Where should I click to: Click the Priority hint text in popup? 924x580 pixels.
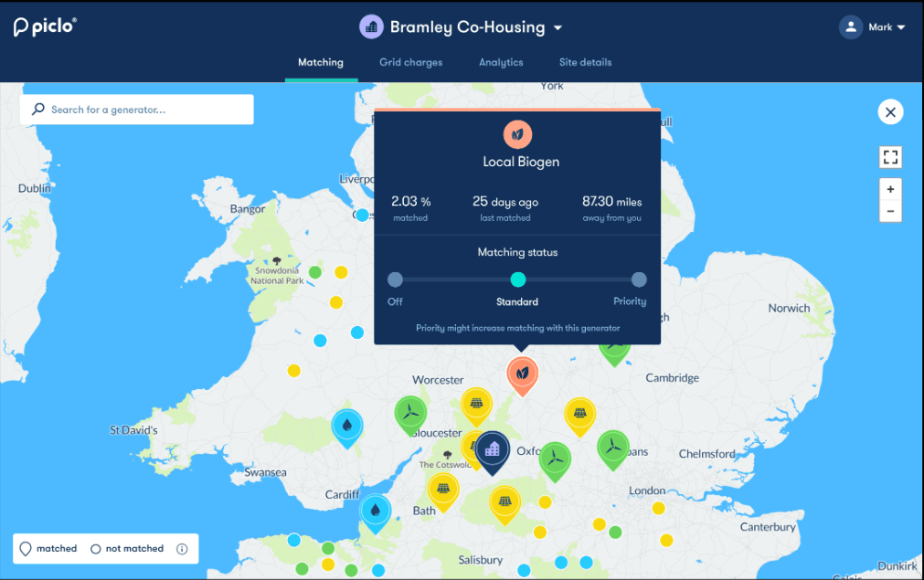(517, 328)
